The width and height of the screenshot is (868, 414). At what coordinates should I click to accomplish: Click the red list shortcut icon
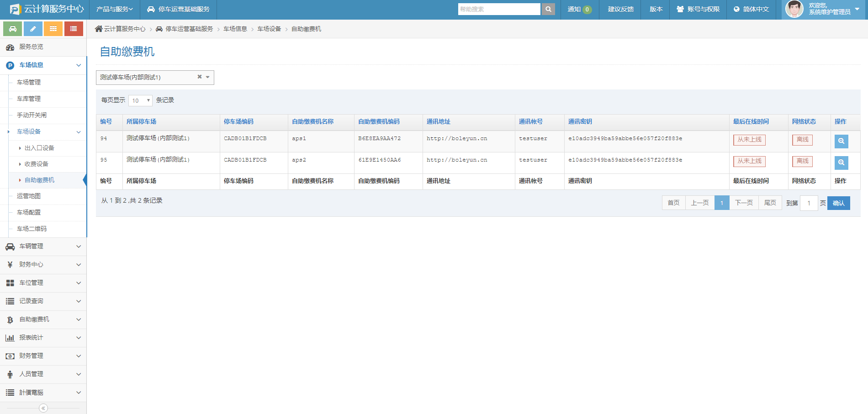(74, 29)
